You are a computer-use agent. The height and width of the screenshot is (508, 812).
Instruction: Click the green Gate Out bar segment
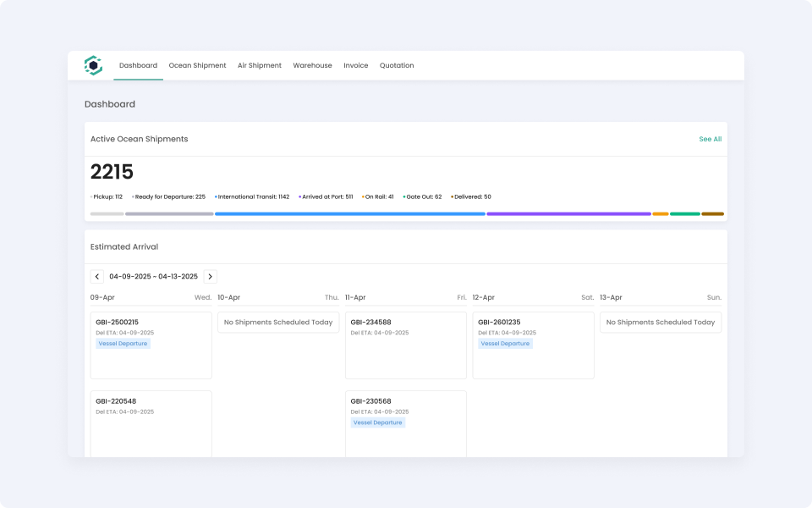pos(685,213)
